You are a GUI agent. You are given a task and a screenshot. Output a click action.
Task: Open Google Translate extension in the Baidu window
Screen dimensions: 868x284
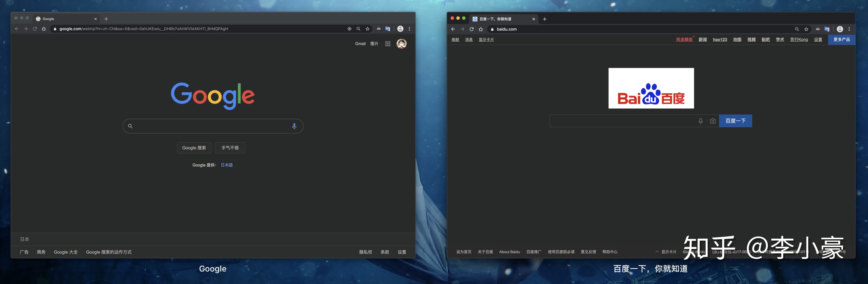point(827,29)
